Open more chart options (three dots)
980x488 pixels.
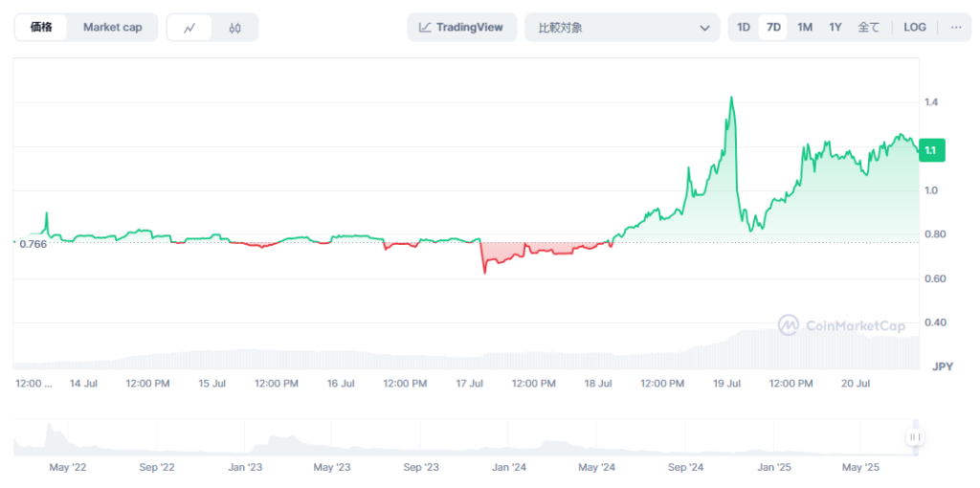pyautogui.click(x=955, y=27)
